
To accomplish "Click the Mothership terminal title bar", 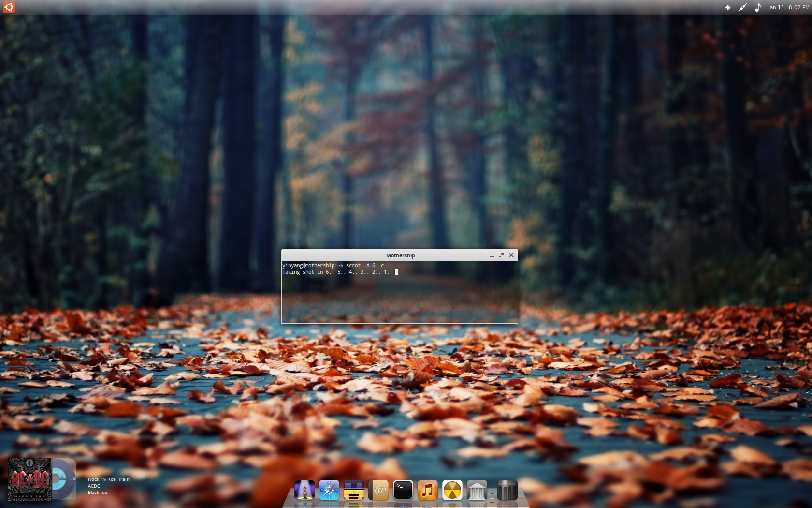I will 400,255.
